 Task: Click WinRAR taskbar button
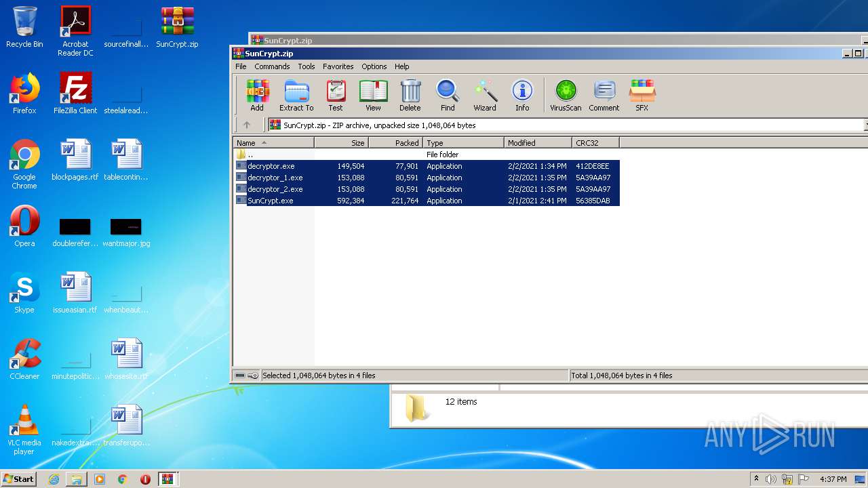pos(167,479)
